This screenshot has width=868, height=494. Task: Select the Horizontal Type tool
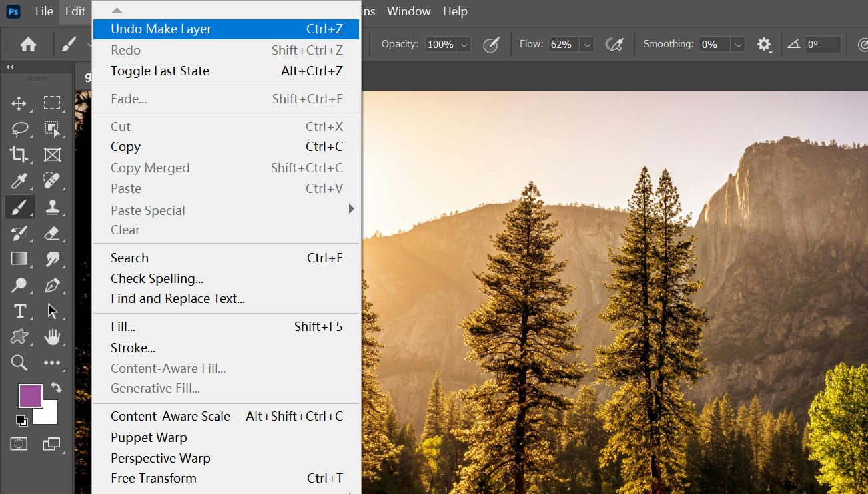[19, 311]
